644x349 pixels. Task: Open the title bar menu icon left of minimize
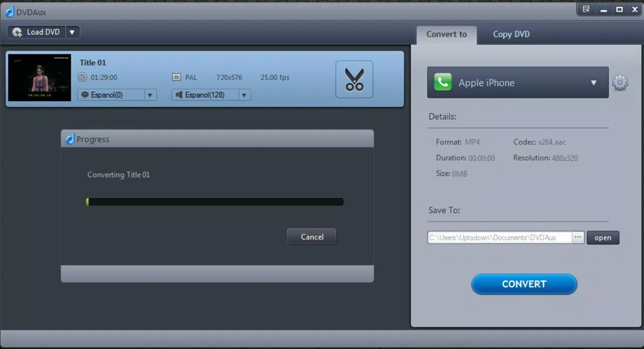(586, 9)
